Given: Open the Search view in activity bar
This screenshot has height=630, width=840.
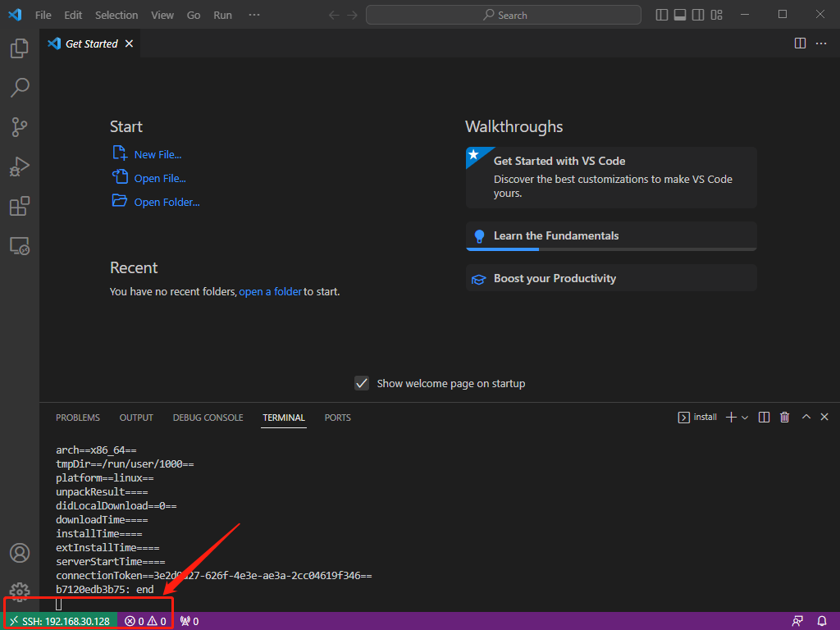Looking at the screenshot, I should [x=20, y=88].
